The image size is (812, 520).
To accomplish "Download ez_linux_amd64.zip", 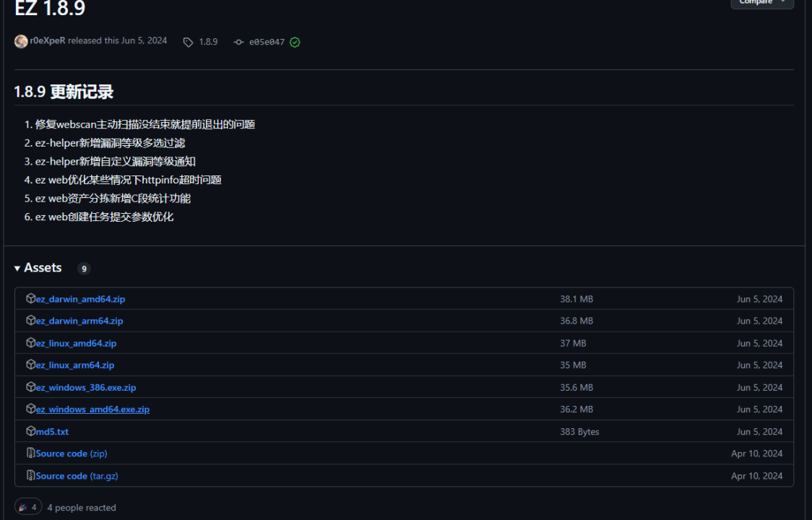I will pos(76,343).
